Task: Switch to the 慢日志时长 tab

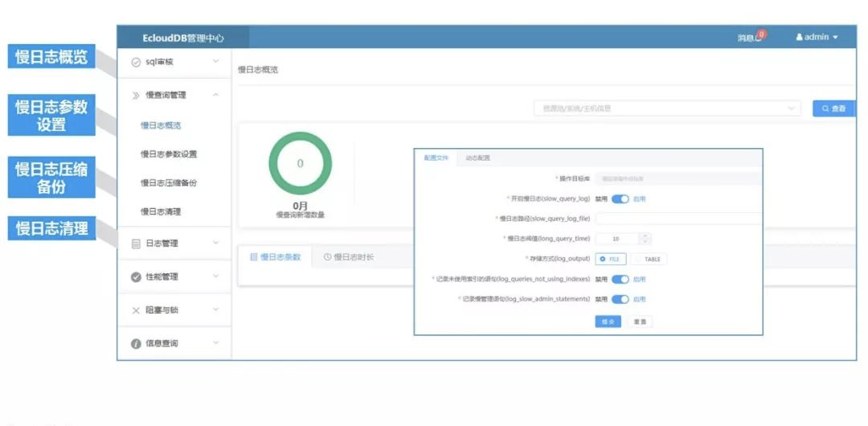Action: tap(349, 257)
